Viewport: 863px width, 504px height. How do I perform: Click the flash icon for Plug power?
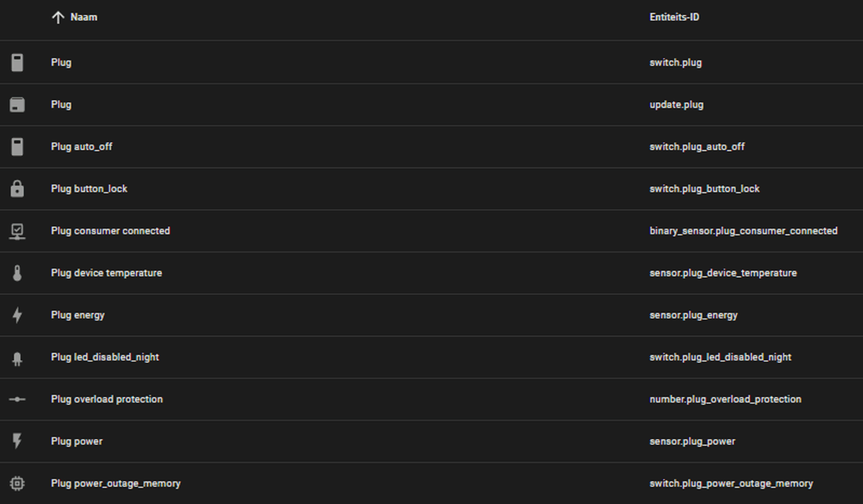17,441
